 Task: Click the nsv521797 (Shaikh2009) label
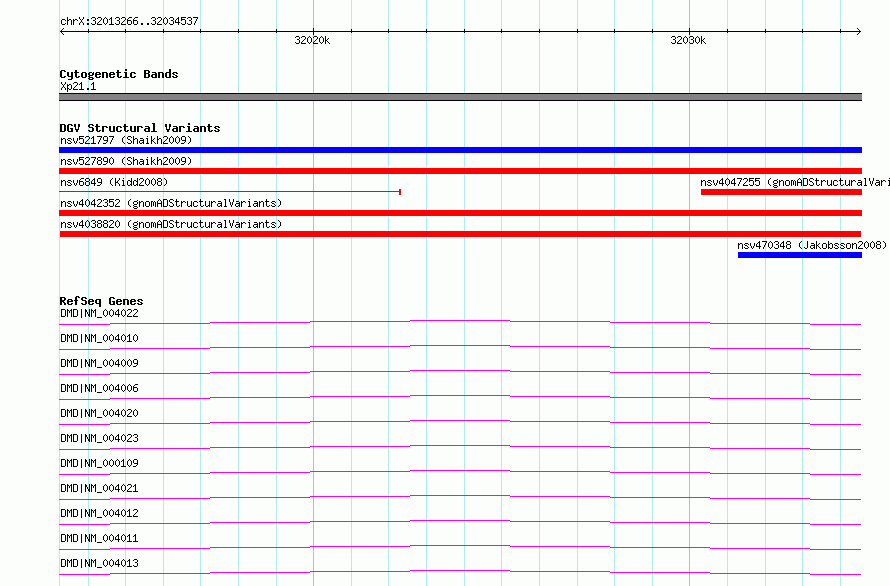(x=126, y=140)
